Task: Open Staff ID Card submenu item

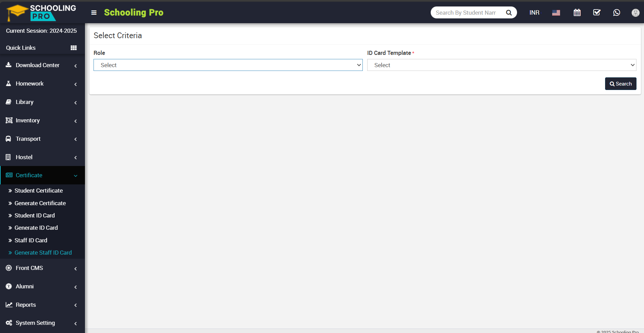Action: 31,240
